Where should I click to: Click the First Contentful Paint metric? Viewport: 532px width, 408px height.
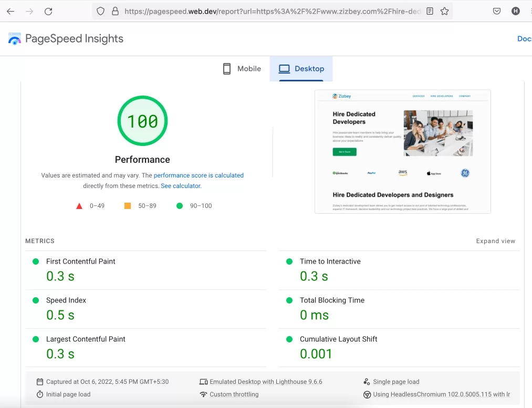80,261
